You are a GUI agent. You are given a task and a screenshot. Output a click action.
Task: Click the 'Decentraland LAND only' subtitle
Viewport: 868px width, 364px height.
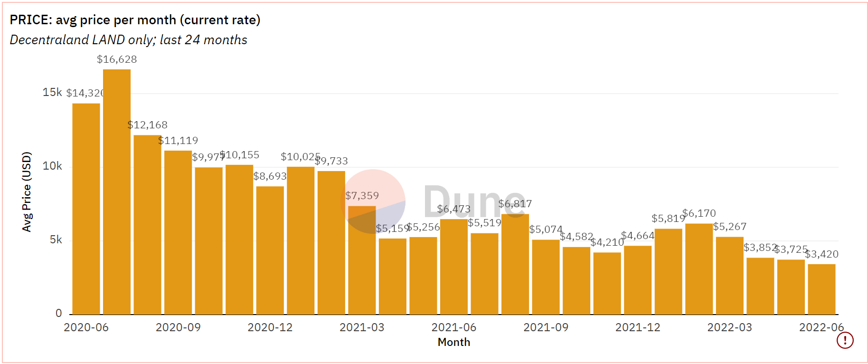point(128,40)
